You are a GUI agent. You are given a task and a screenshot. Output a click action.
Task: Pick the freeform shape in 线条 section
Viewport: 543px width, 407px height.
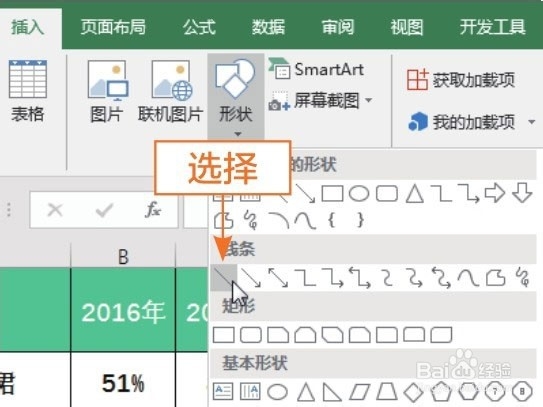pos(496,278)
